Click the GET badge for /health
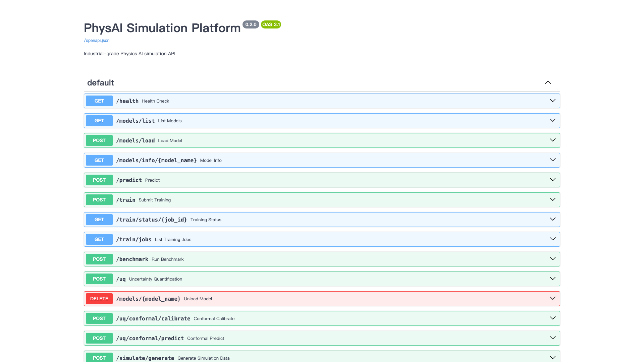The height and width of the screenshot is (362, 644). tap(99, 101)
